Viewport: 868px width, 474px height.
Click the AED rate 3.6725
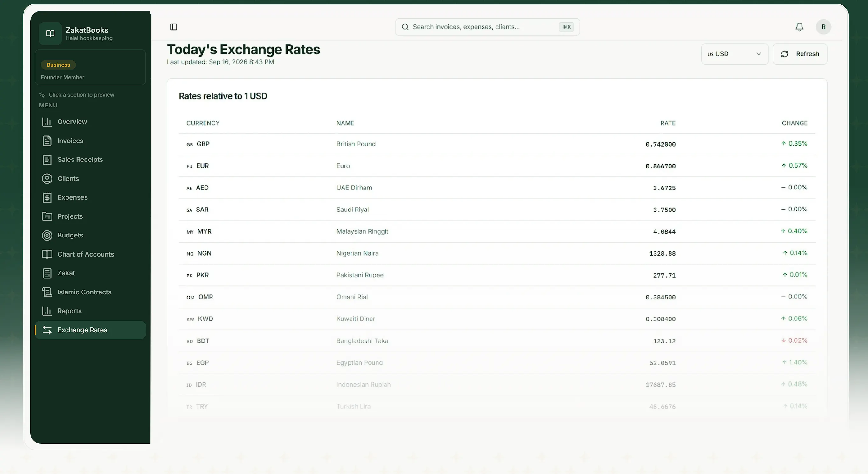(x=664, y=188)
